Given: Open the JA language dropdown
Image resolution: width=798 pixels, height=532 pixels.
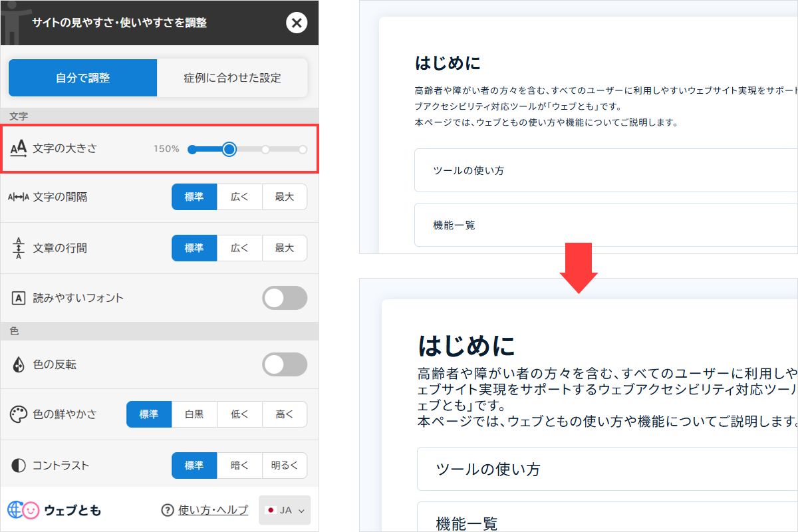Looking at the screenshot, I should pos(285,510).
